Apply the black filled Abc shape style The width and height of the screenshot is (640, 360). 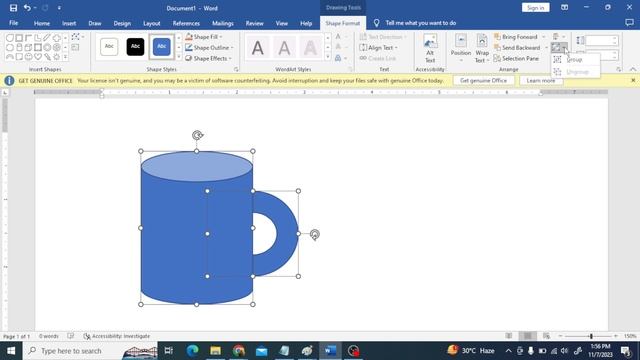click(x=135, y=47)
